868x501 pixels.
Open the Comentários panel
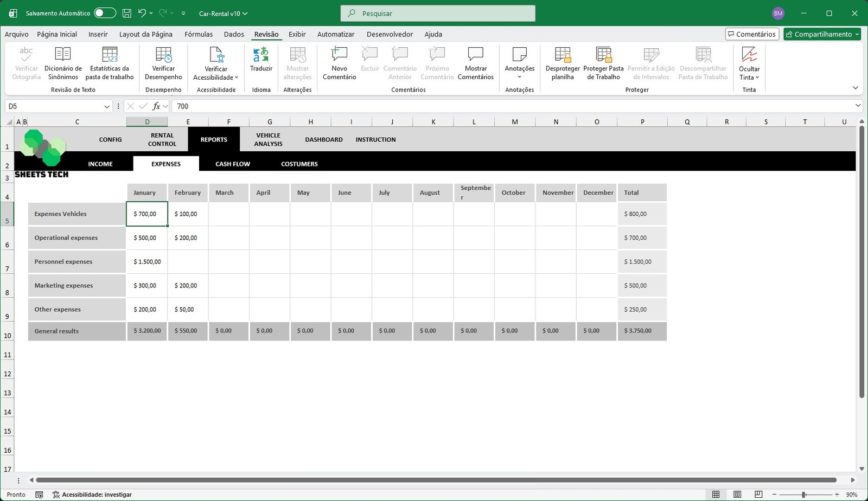click(x=752, y=34)
